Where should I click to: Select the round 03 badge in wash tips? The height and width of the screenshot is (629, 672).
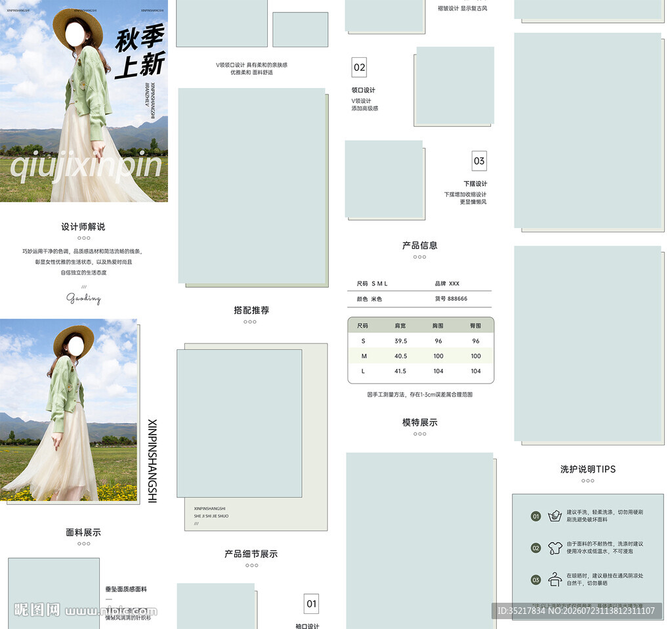(x=535, y=580)
